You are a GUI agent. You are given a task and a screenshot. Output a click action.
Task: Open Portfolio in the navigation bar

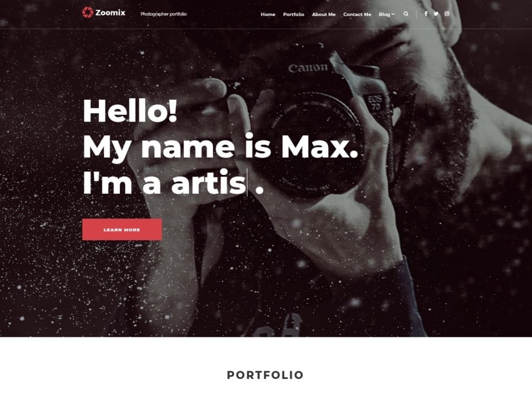click(294, 14)
